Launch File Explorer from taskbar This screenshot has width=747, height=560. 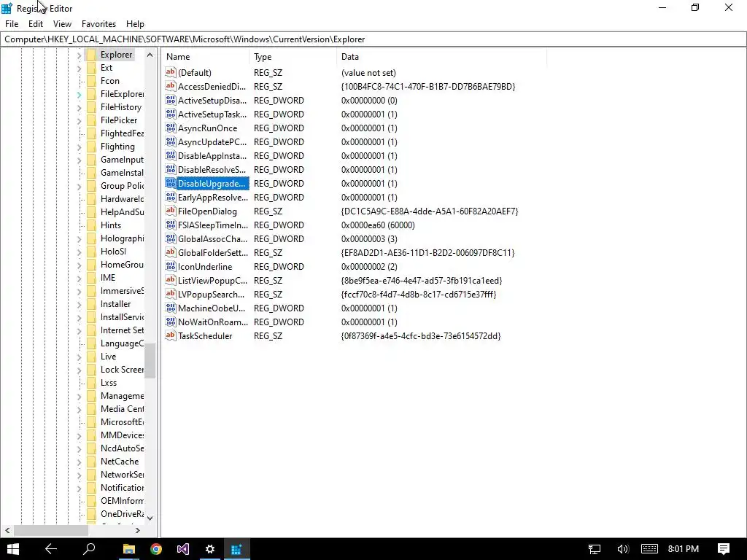coord(128,549)
